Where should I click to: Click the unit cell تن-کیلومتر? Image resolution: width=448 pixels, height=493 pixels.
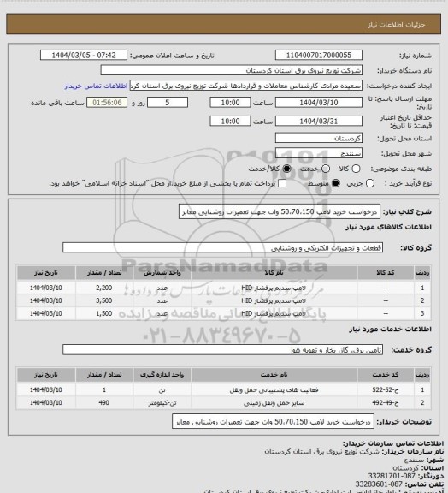(162, 403)
